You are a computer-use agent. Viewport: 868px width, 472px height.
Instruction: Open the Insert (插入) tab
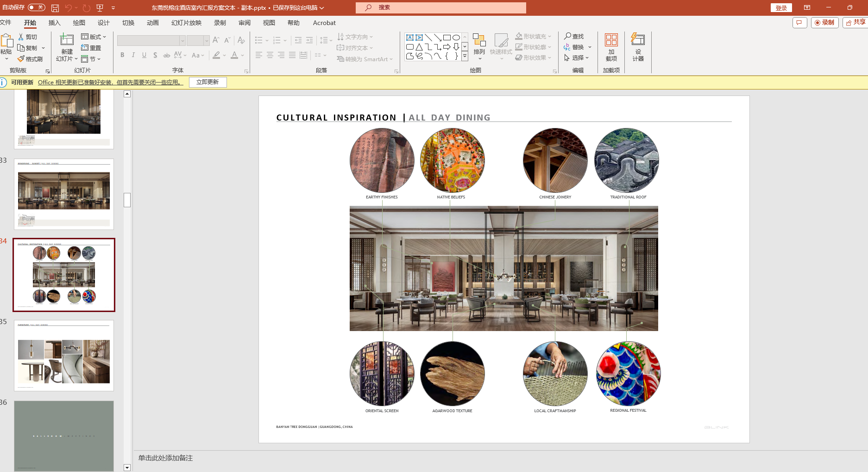55,23
